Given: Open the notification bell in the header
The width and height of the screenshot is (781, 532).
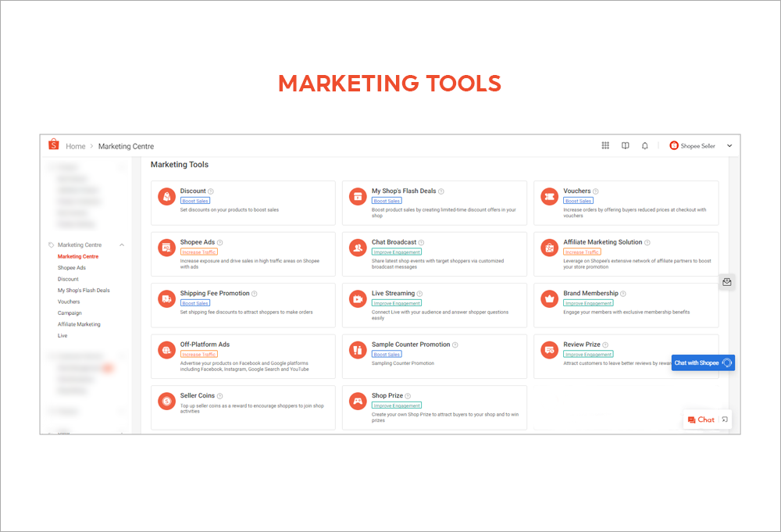Looking at the screenshot, I should 644,145.
